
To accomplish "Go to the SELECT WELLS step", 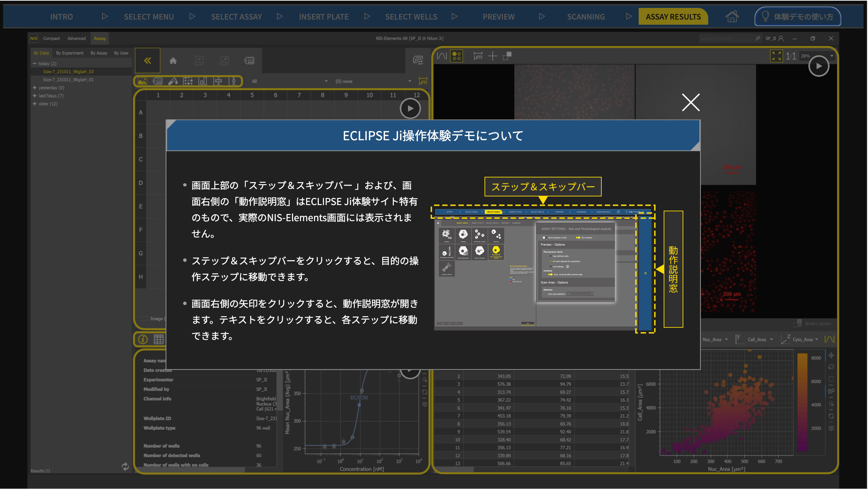I will (411, 16).
